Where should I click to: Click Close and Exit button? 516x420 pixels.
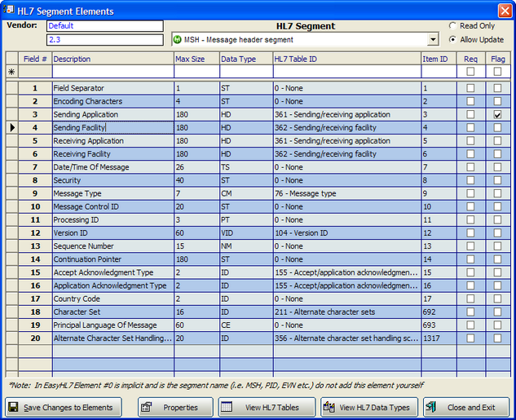pyautogui.click(x=466, y=407)
